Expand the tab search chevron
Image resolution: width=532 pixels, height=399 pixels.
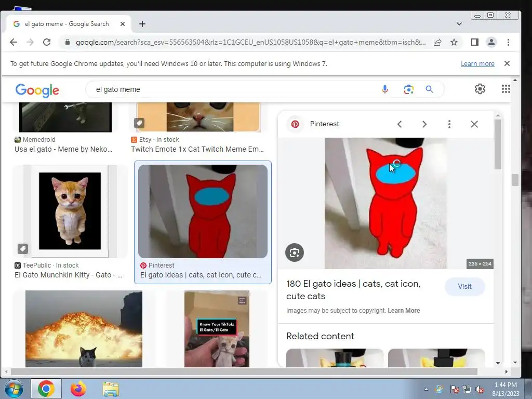click(x=459, y=24)
